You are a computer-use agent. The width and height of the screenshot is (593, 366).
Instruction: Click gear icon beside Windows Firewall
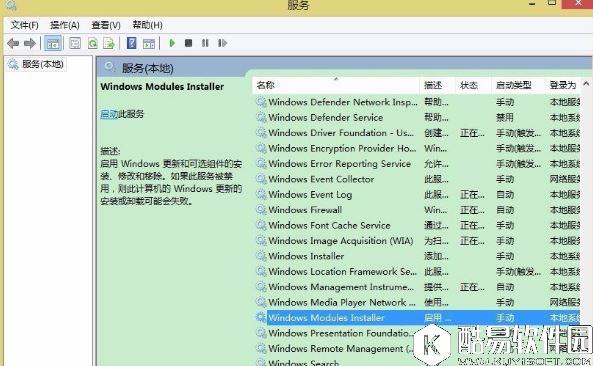coord(261,210)
